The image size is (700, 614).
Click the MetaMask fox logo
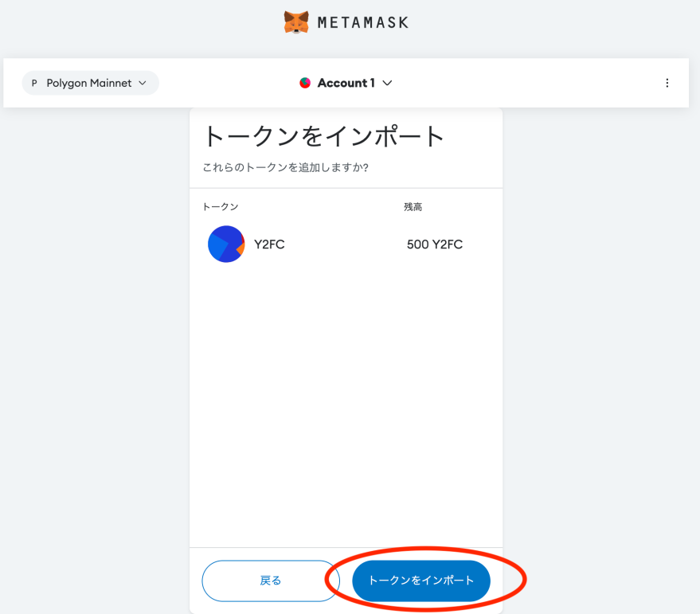click(x=296, y=22)
